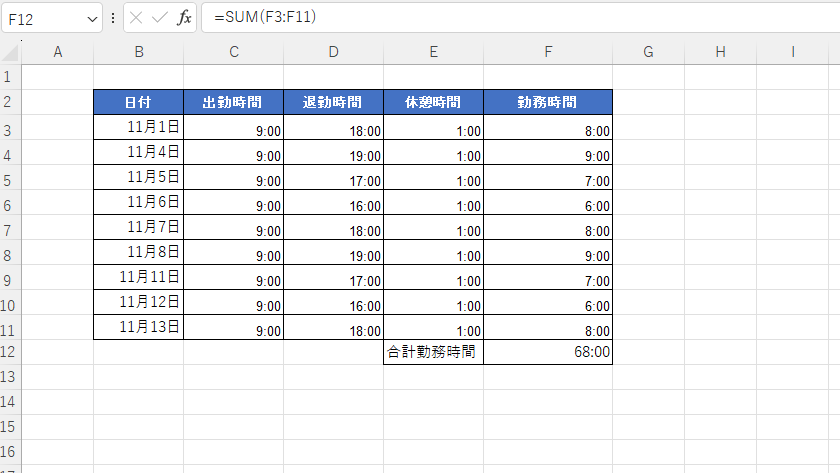840x473 pixels.
Task: Select column C header
Action: (x=234, y=52)
